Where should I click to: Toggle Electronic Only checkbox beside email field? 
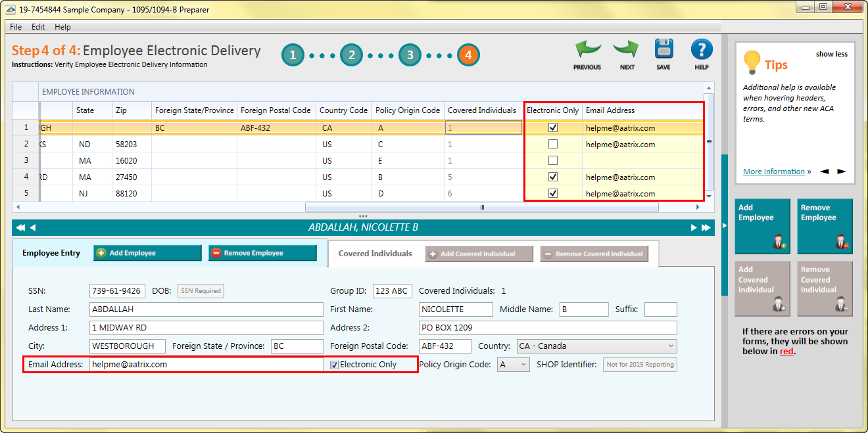click(335, 365)
